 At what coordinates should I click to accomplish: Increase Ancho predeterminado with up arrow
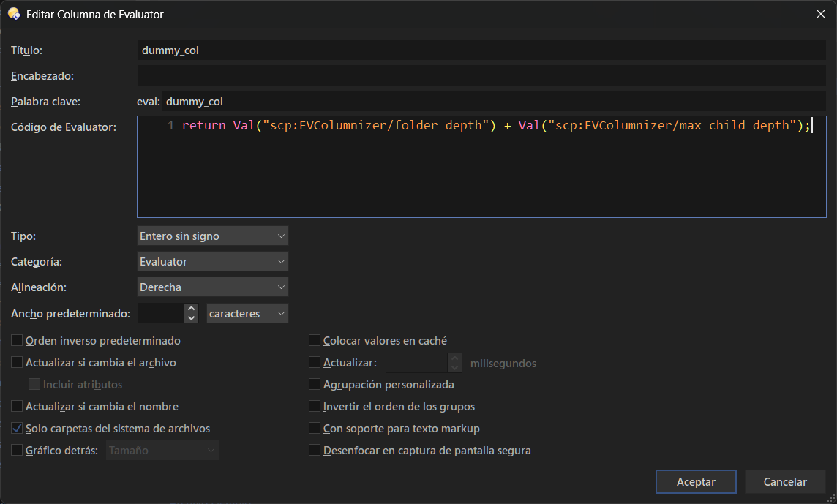pos(192,309)
